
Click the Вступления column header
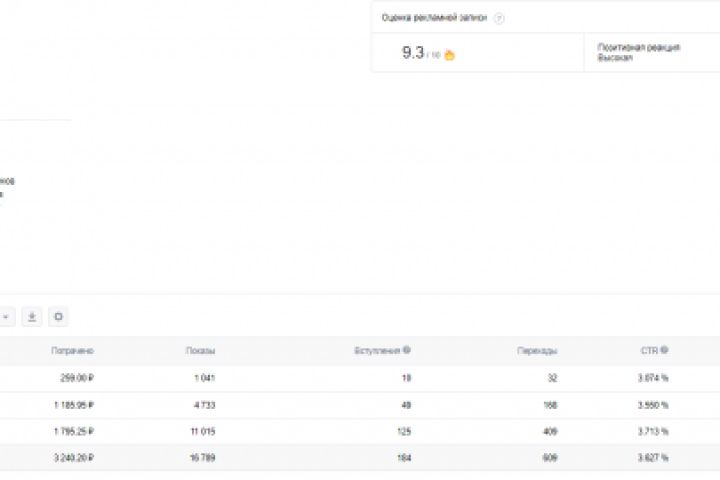378,351
